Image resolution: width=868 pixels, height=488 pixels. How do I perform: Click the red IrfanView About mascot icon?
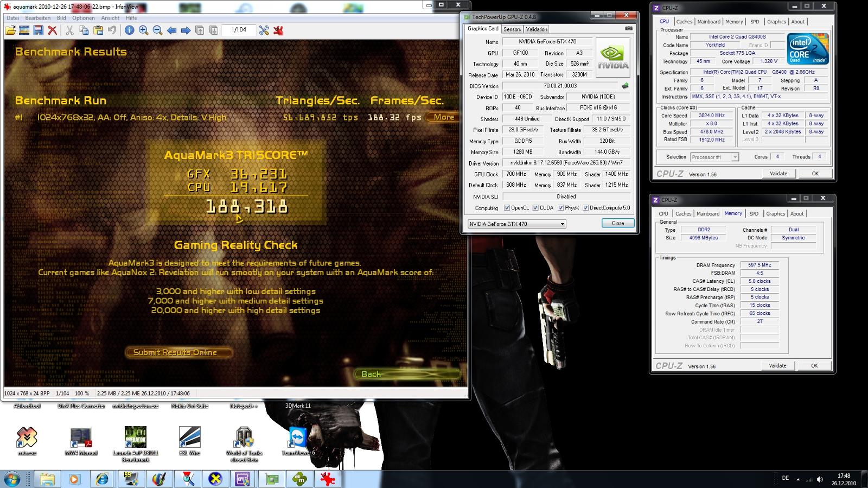point(278,30)
